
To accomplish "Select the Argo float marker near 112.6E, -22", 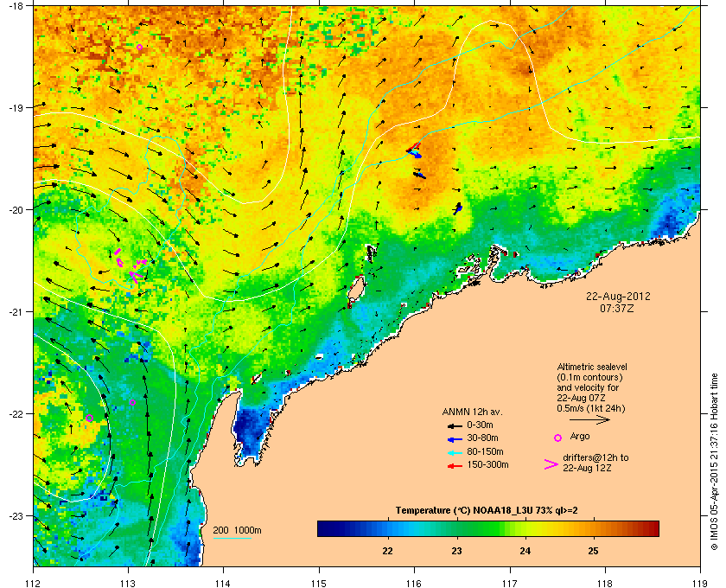I will [89, 418].
